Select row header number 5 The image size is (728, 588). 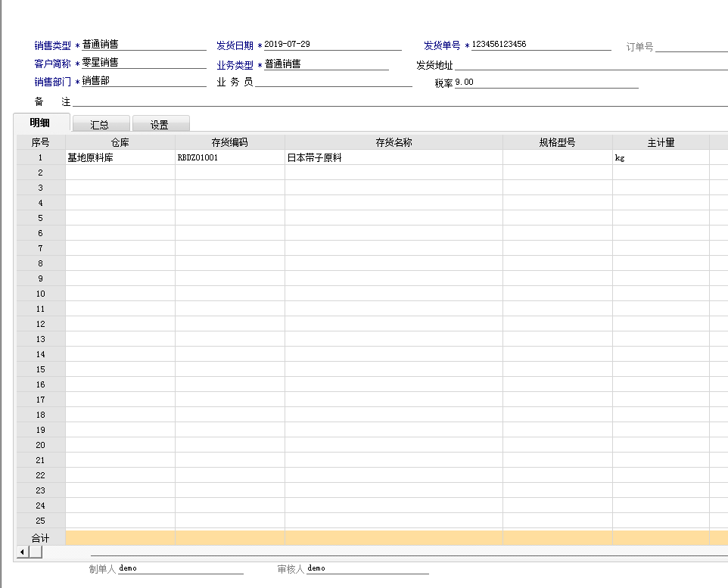tap(41, 218)
